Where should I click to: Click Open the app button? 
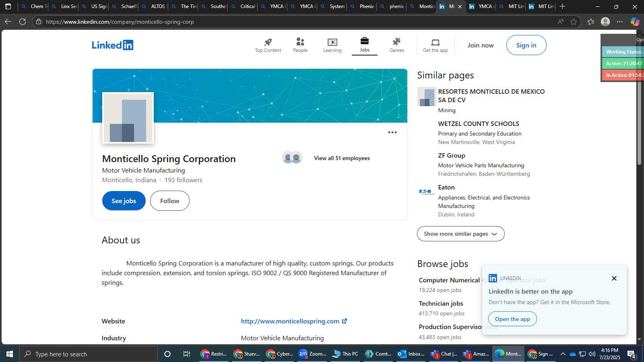coord(512,319)
